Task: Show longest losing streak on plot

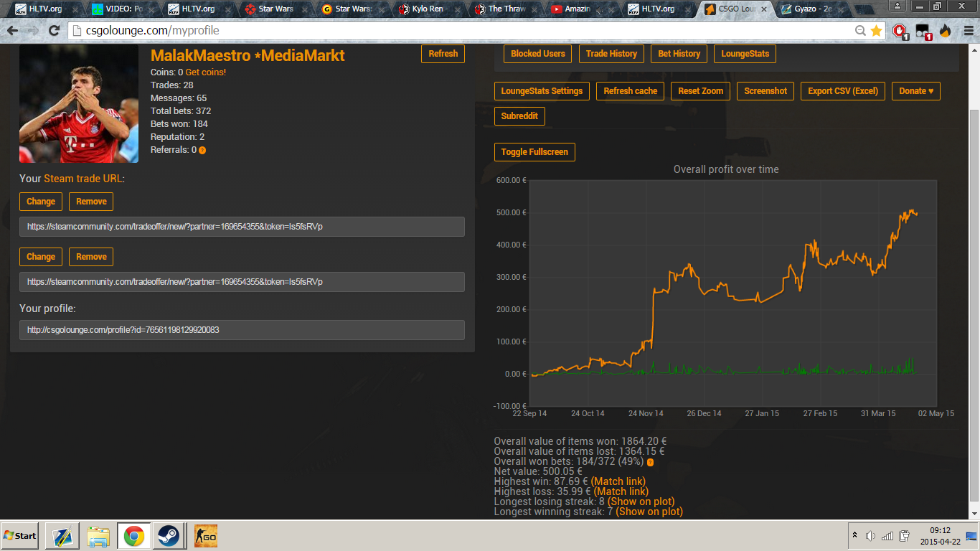Action: pyautogui.click(x=641, y=501)
